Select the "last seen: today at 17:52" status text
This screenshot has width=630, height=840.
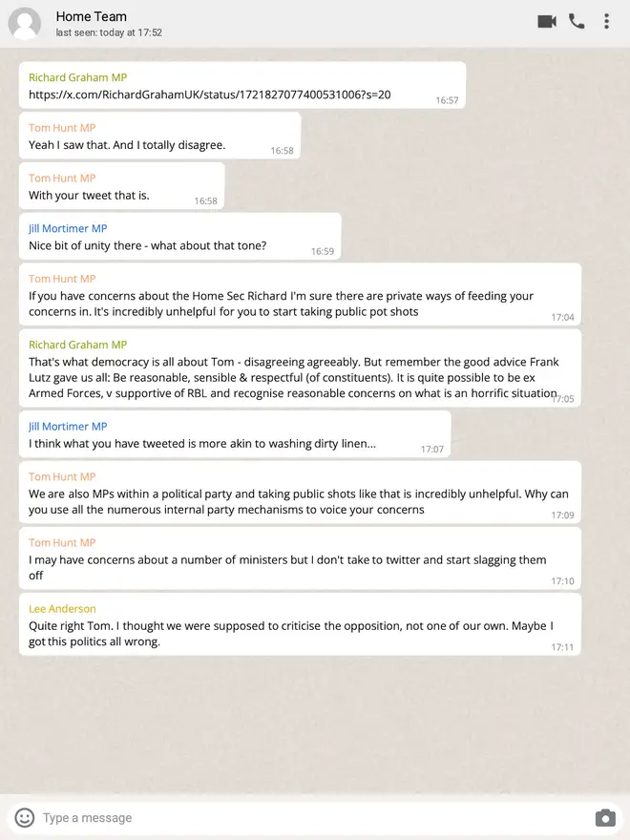(109, 32)
